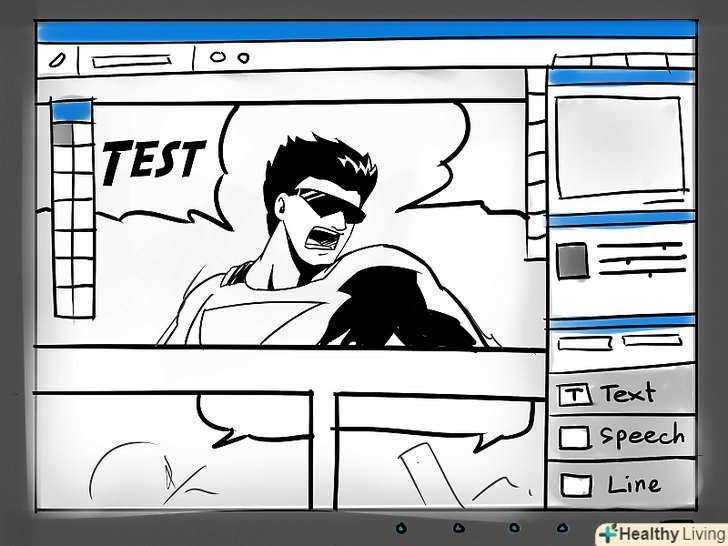Select the gray cell in the tool palette
Image resolution: width=728 pixels, height=546 pixels.
pos(63,134)
